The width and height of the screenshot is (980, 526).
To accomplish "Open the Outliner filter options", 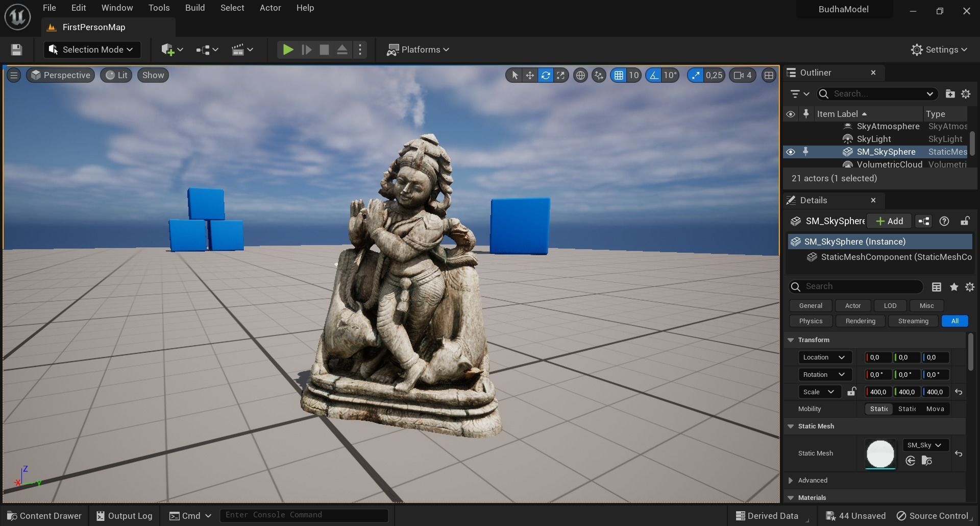I will [x=799, y=94].
